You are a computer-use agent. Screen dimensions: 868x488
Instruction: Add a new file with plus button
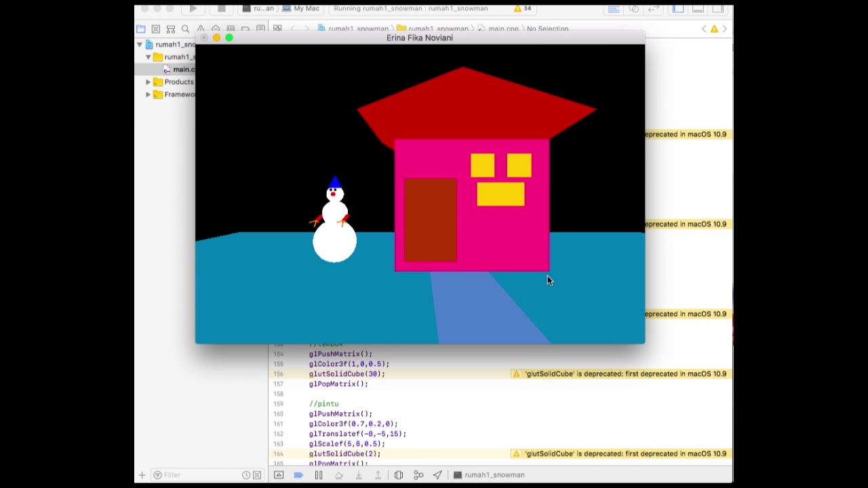pyautogui.click(x=142, y=475)
